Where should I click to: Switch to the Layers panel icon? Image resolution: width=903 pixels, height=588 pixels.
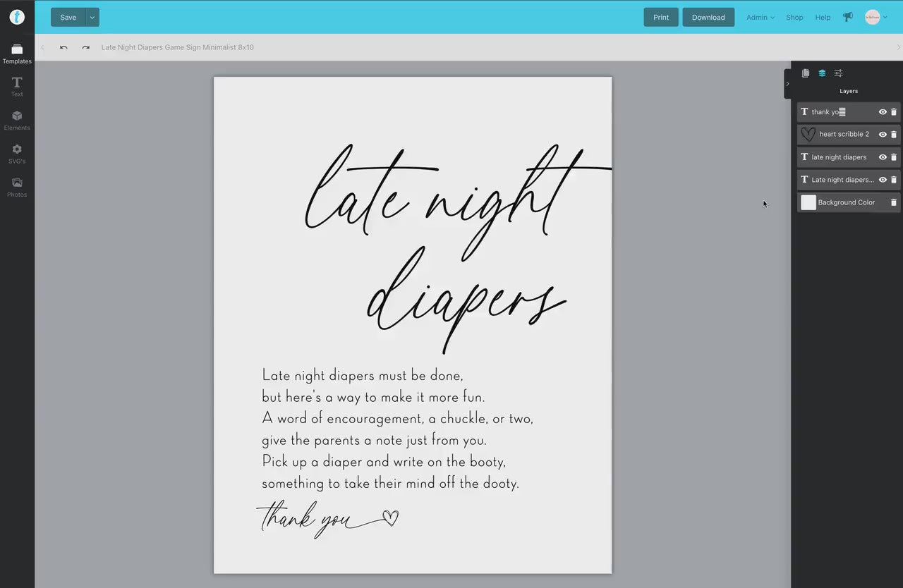pyautogui.click(x=822, y=73)
